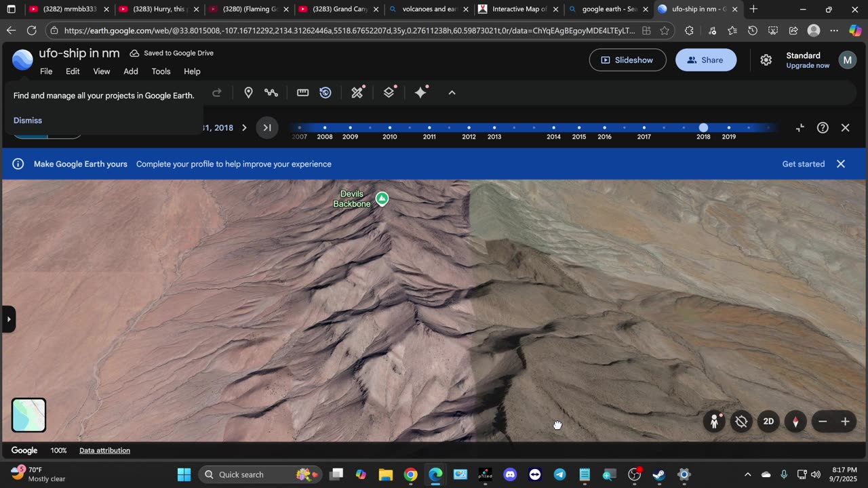Switch to the Interactive Map browser tab
Screen dimensions: 868x488
[x=518, y=9]
